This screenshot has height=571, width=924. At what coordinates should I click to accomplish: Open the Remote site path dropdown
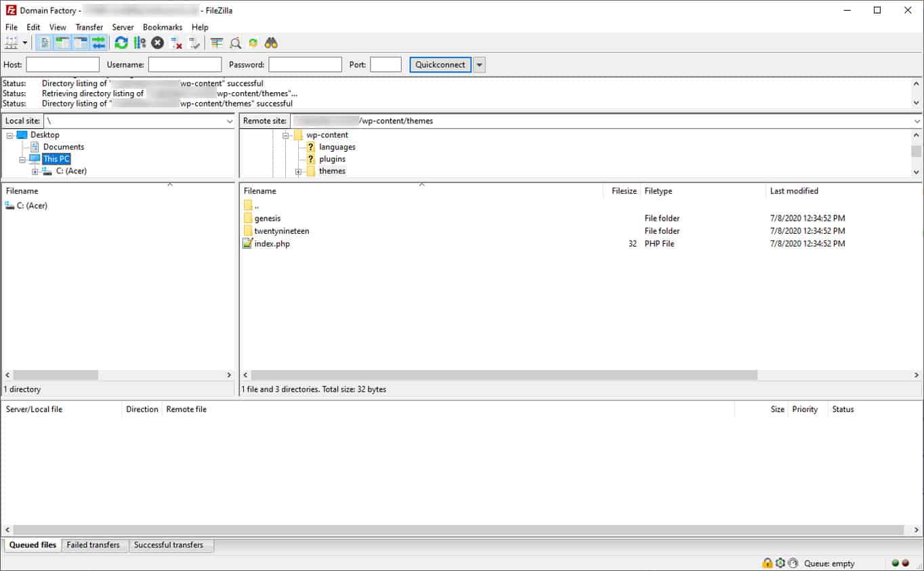(917, 121)
